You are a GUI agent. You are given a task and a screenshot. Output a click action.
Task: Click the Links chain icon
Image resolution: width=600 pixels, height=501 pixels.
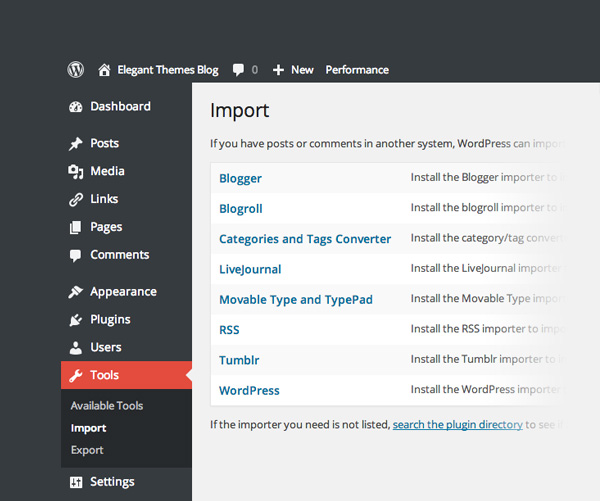pyautogui.click(x=76, y=199)
